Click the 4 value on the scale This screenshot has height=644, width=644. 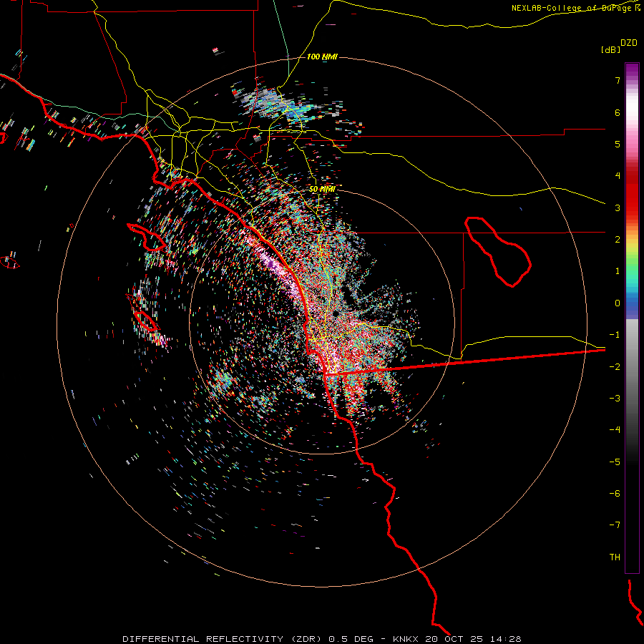point(618,176)
